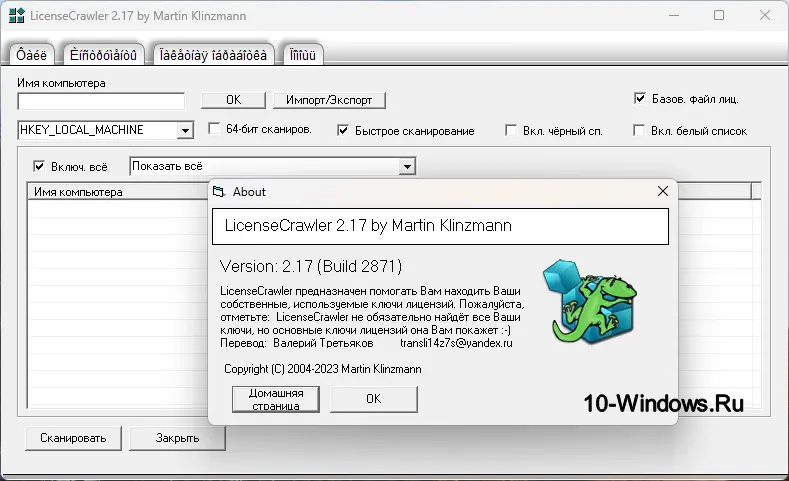
Task: Click the 'Сканировать' button
Action: coord(73,438)
